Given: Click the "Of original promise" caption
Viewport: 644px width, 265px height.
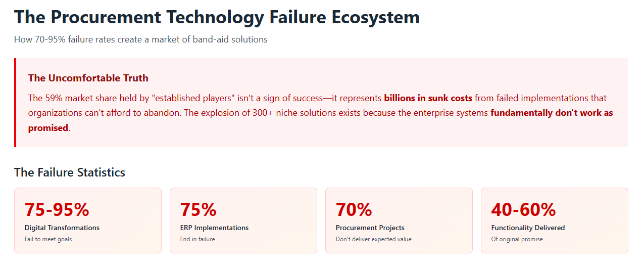Looking at the screenshot, I should click(517, 239).
